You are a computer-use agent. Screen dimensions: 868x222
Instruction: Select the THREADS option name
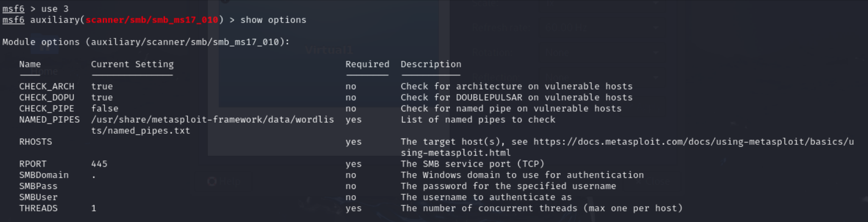[38, 208]
